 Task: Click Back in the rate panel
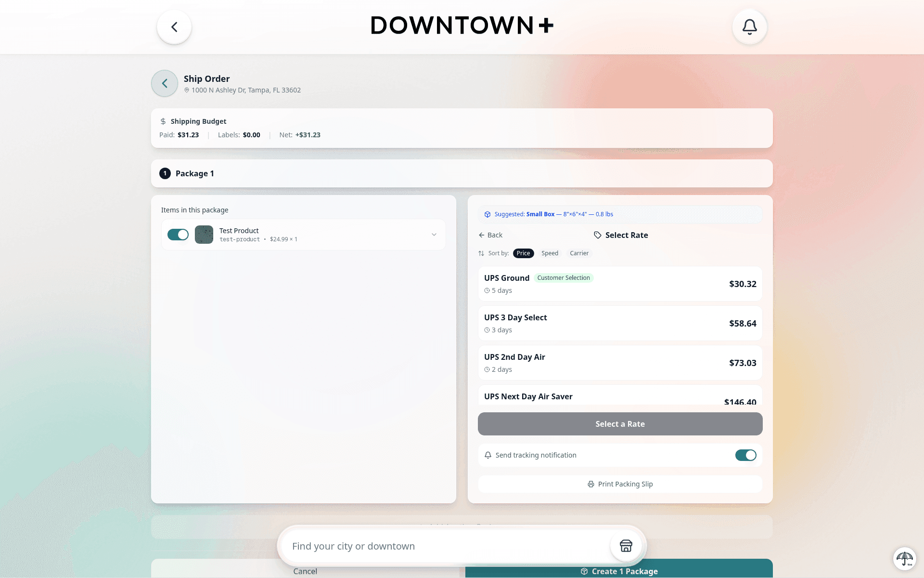[x=490, y=235]
